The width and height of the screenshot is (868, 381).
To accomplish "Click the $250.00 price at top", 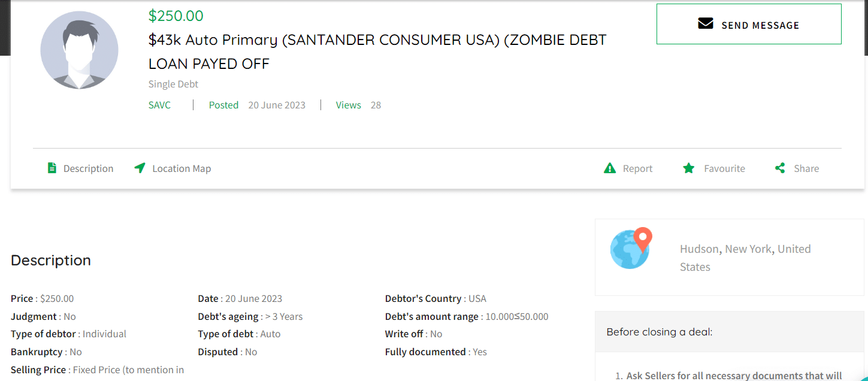I will coord(176,16).
